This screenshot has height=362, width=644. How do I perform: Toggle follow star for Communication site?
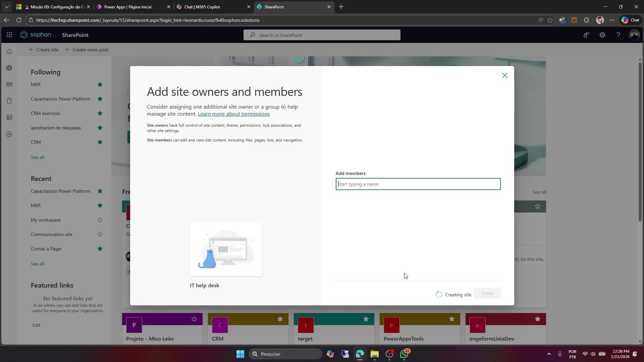click(100, 234)
